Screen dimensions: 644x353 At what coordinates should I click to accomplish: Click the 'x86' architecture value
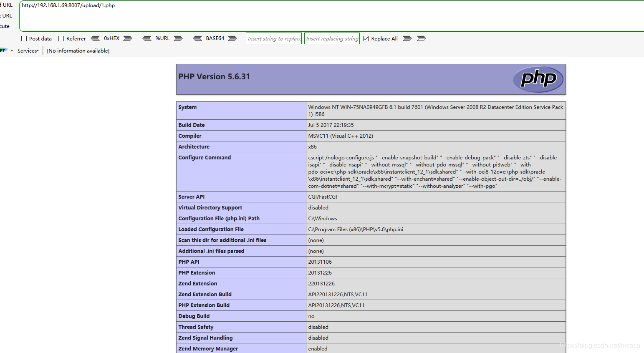pyautogui.click(x=313, y=147)
